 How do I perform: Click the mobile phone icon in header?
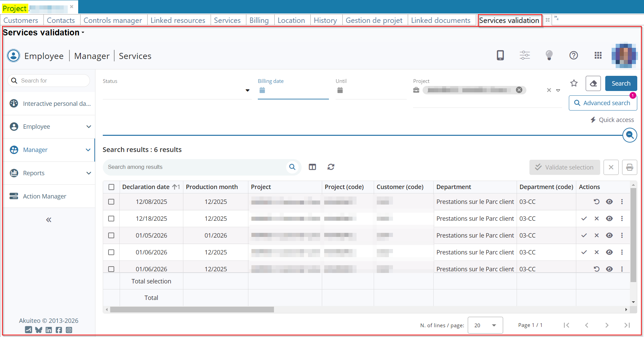pyautogui.click(x=500, y=55)
